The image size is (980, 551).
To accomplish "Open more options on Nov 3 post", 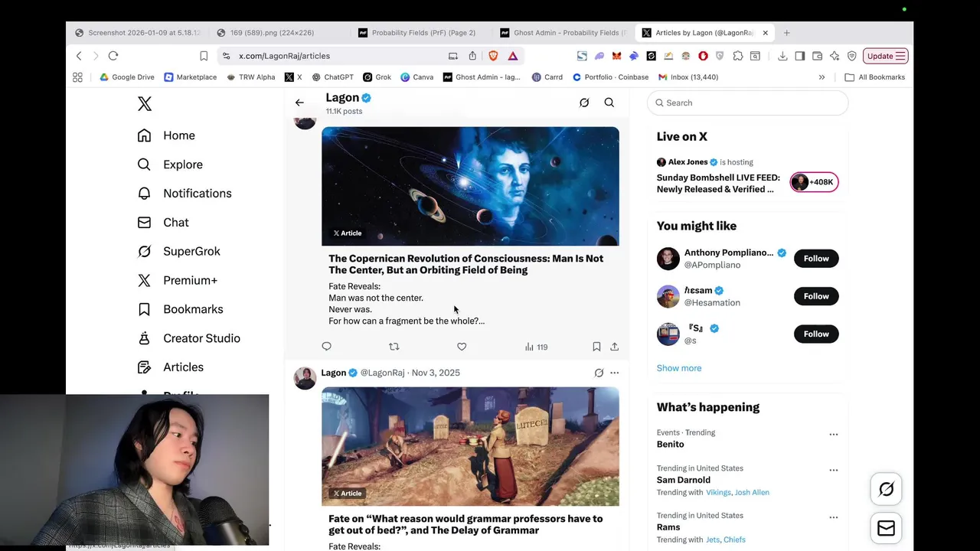I will 614,373.
